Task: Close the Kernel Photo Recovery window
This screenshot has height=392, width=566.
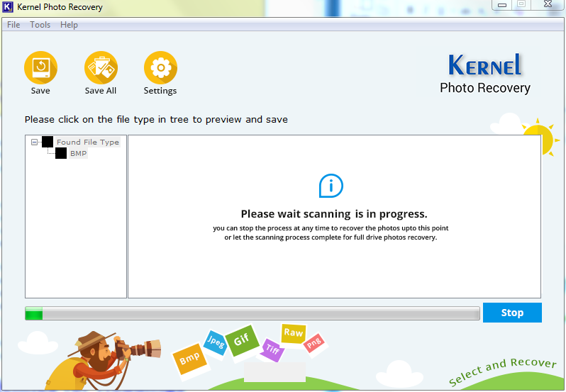Action: click(548, 4)
